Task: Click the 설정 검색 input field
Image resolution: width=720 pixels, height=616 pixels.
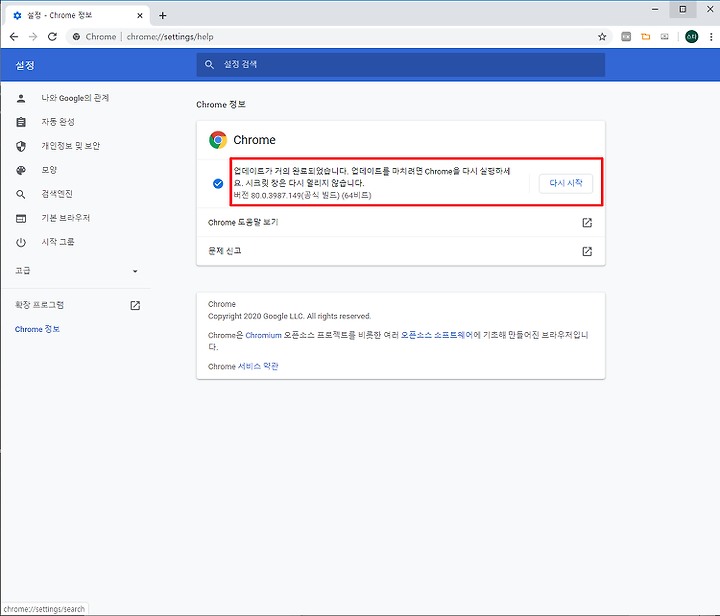Action: pyautogui.click(x=400, y=65)
